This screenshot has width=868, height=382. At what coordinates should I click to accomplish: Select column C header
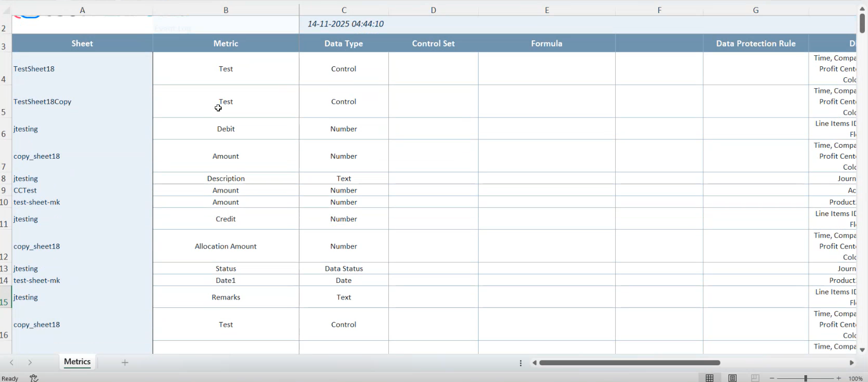tap(344, 10)
